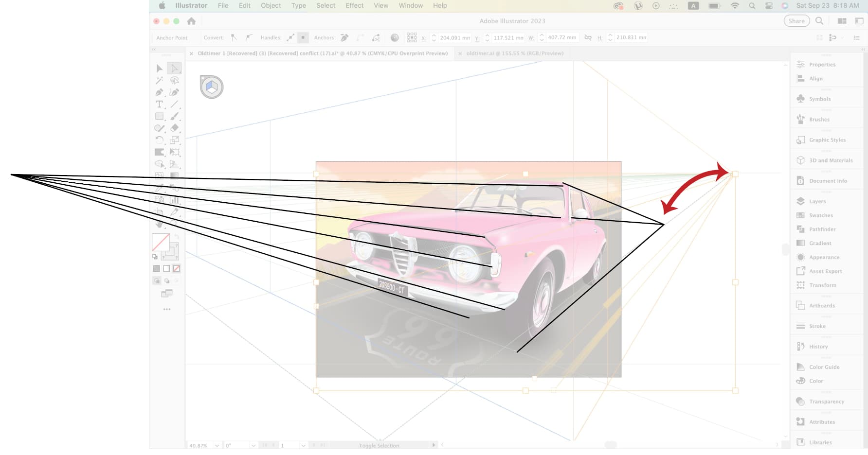The width and height of the screenshot is (868, 455).
Task: Open control panel options menu
Action: click(856, 37)
